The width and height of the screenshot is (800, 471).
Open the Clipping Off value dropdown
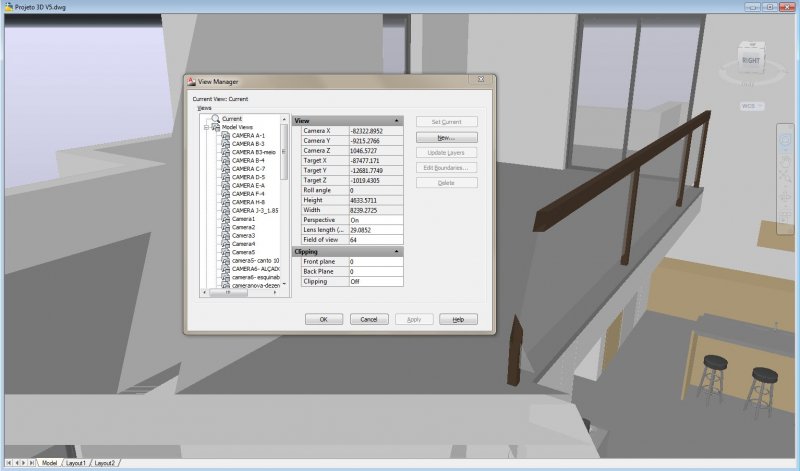[x=376, y=281]
